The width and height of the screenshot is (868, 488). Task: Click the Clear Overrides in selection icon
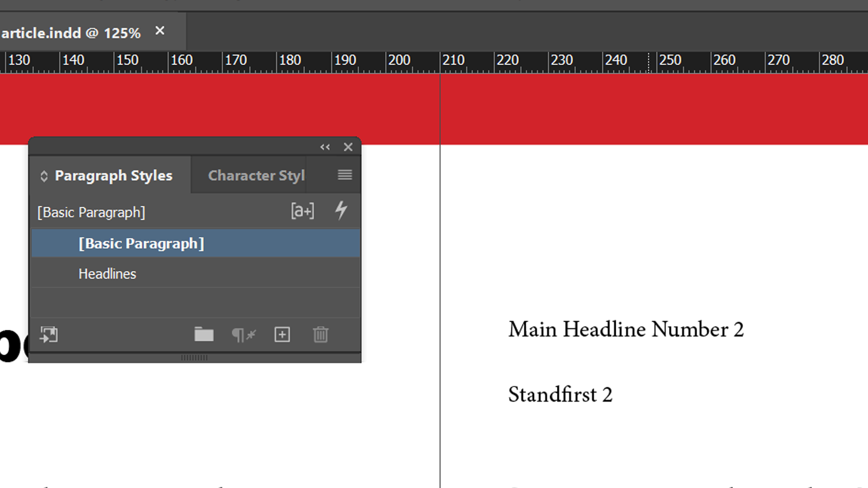pos(244,335)
